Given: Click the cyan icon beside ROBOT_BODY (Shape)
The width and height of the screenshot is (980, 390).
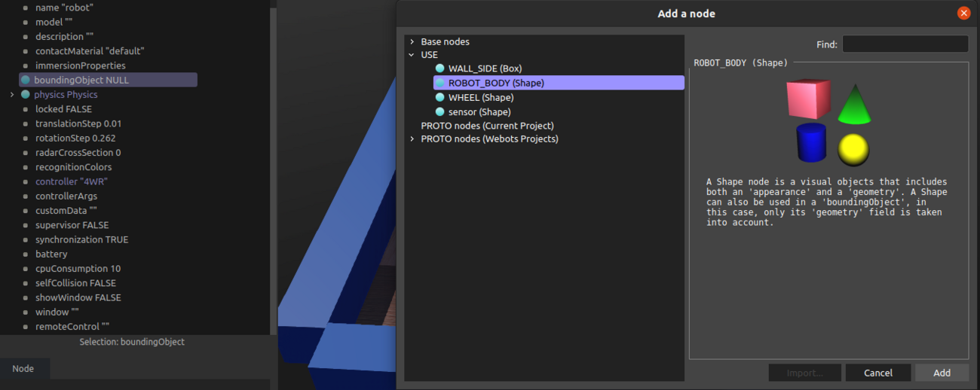Looking at the screenshot, I should click(x=440, y=83).
